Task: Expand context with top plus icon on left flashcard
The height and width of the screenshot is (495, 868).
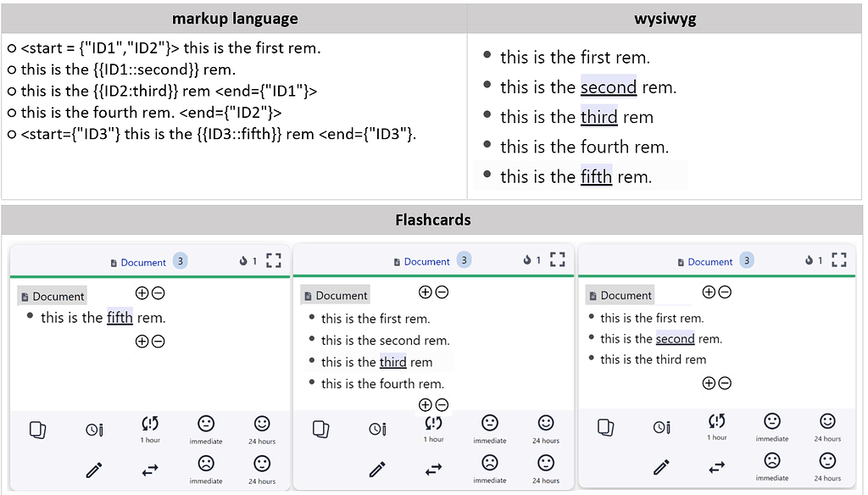Action: click(x=142, y=292)
